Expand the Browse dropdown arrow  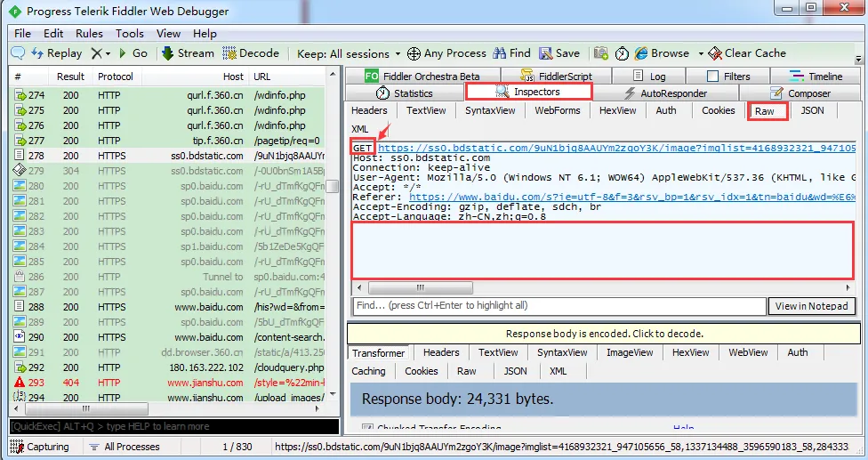click(700, 53)
